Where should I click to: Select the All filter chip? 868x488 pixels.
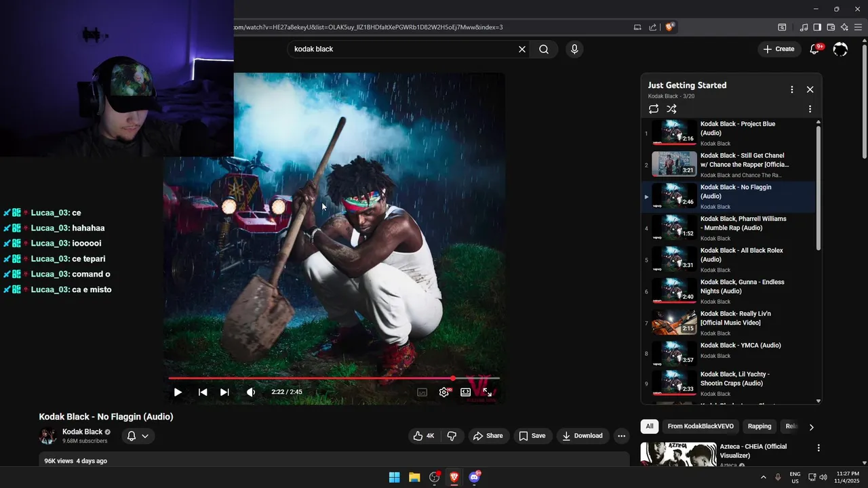[649, 426]
